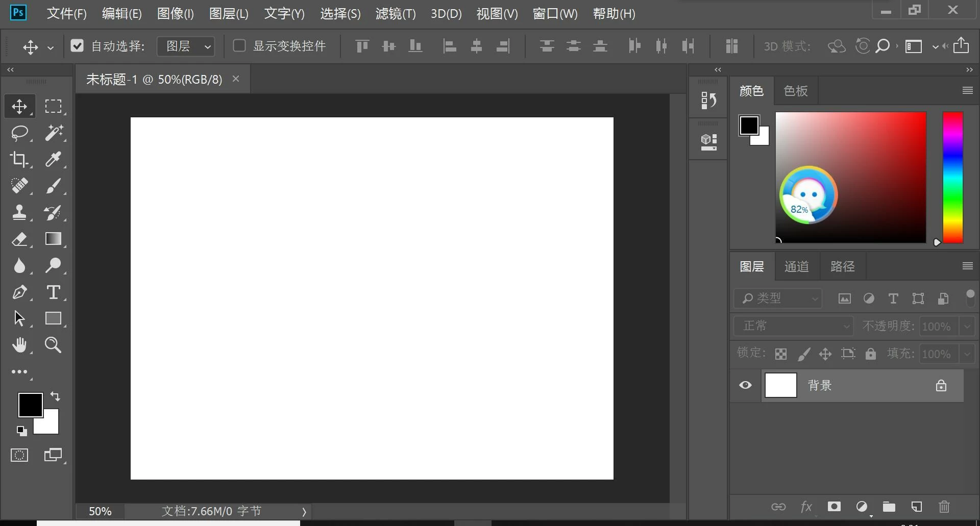
Task: Select the Gradient tool
Action: pos(53,239)
